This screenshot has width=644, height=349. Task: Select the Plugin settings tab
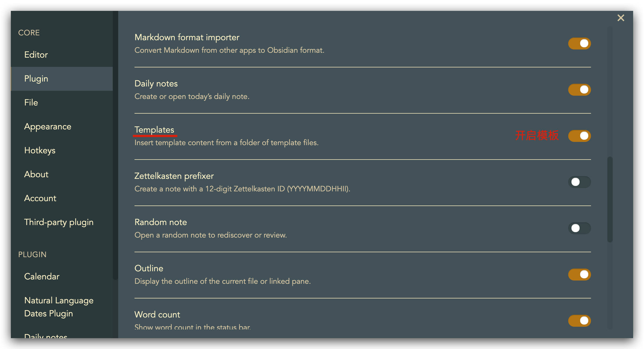click(36, 79)
